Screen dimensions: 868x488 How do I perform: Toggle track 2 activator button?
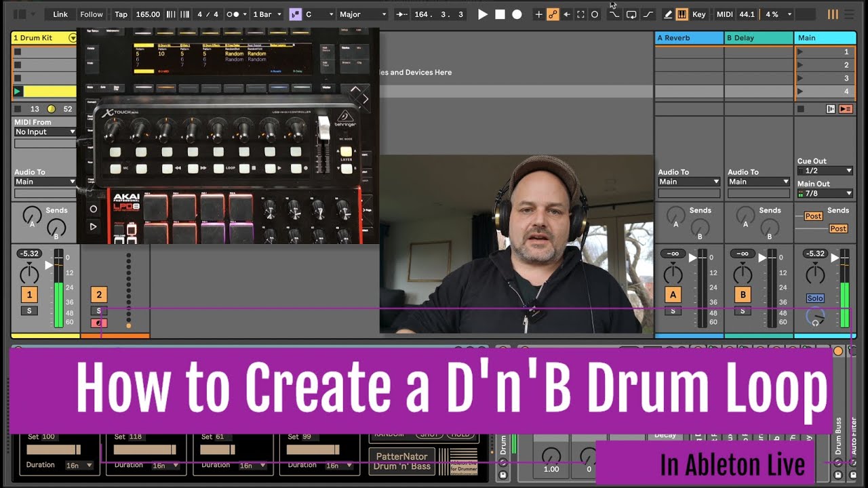point(99,295)
